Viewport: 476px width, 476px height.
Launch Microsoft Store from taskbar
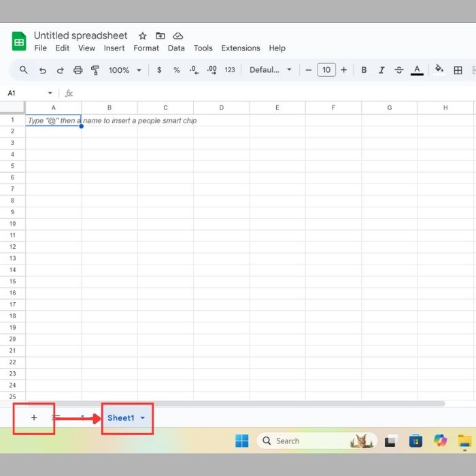tap(415, 441)
